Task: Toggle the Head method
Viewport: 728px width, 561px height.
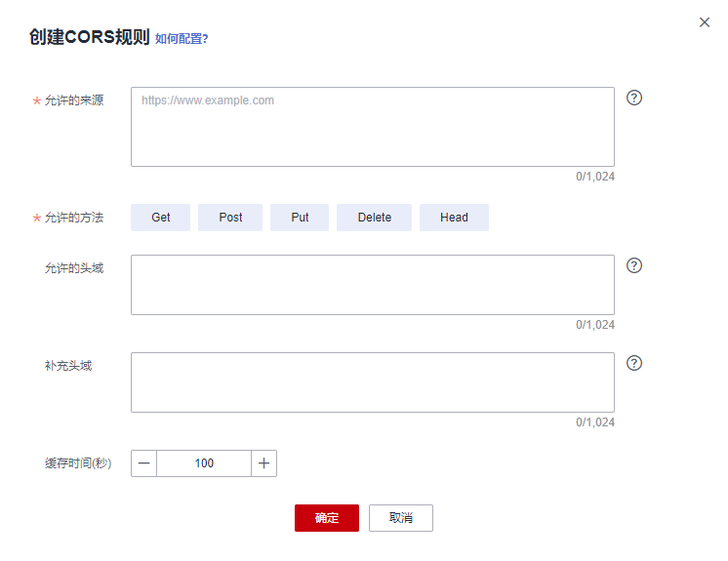Action: (454, 218)
